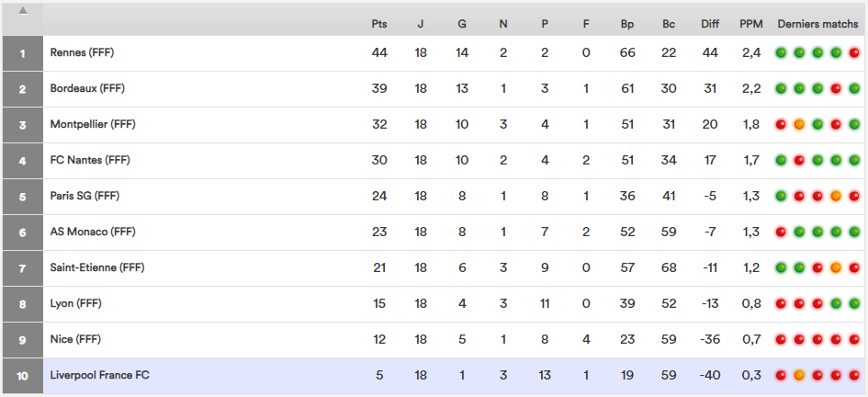
Task: Click the Derniers matchs column header
Action: pyautogui.click(x=817, y=24)
